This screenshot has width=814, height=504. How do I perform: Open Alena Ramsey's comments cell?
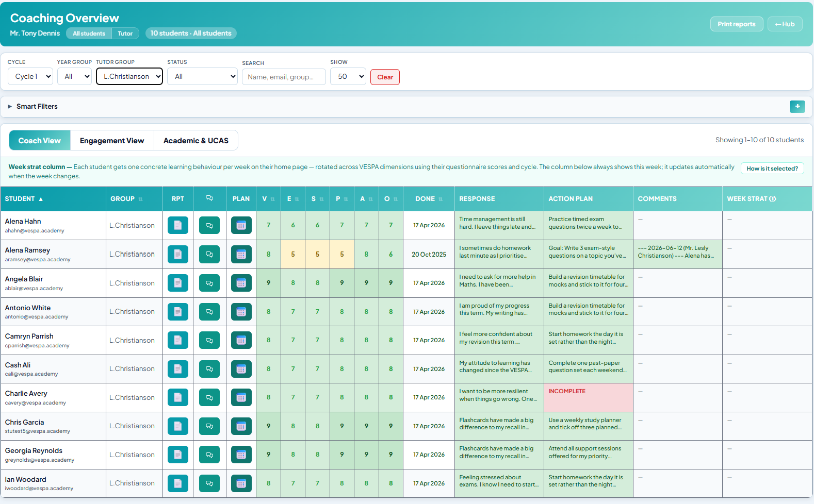(678, 254)
